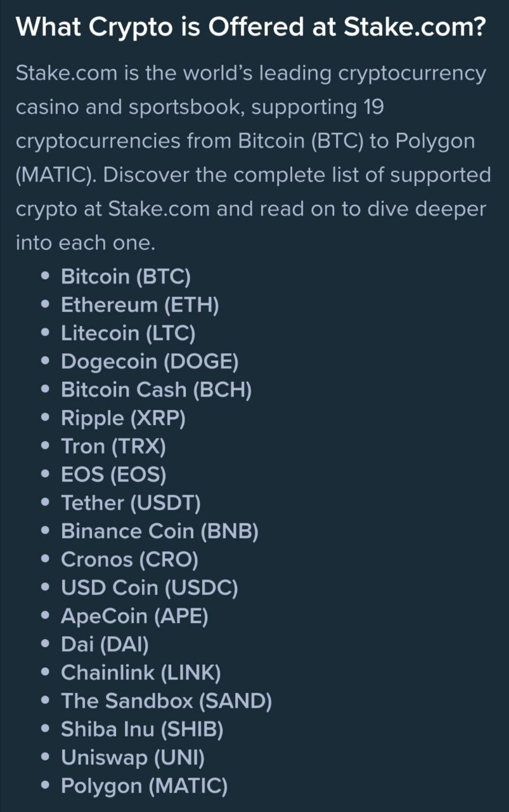Open the Chainlink (LINK) entry
The width and height of the screenshot is (509, 812).
141,672
